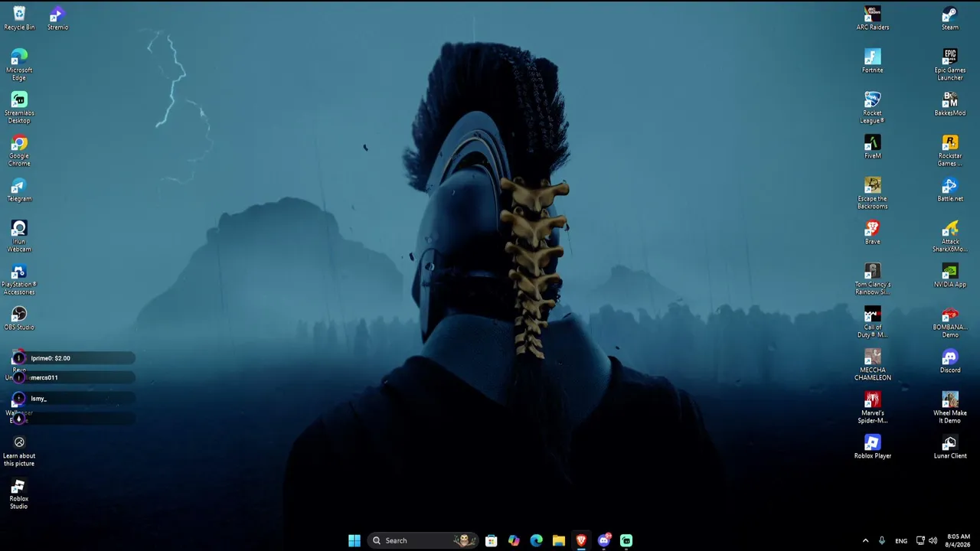Open Lunar Client desktop shortcut
This screenshot has height=551, width=980.
[x=950, y=447]
